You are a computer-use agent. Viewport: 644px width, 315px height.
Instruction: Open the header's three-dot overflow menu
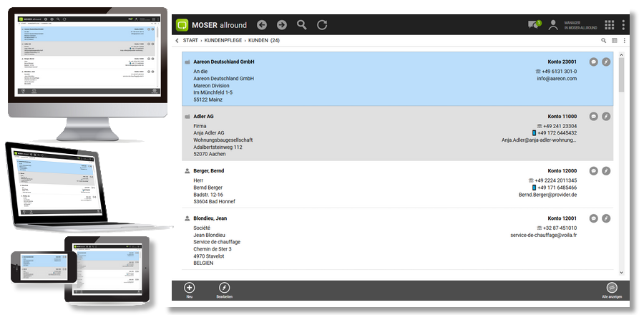pyautogui.click(x=623, y=25)
